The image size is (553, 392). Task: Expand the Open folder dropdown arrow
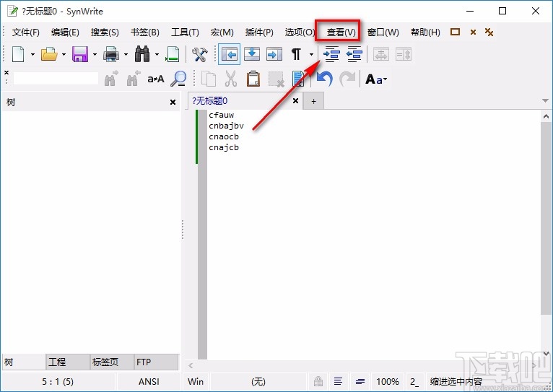point(64,55)
